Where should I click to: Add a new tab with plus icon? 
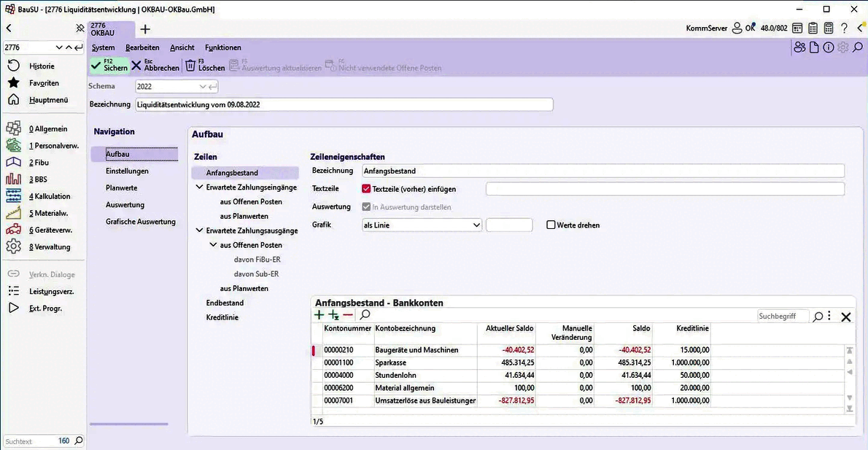[x=145, y=29]
